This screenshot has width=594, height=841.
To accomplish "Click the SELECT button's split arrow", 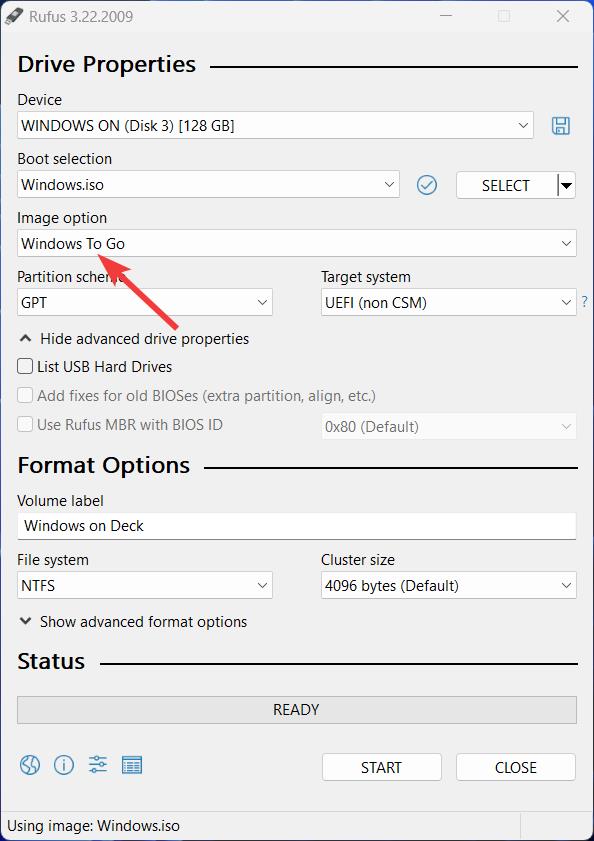I will 567,186.
